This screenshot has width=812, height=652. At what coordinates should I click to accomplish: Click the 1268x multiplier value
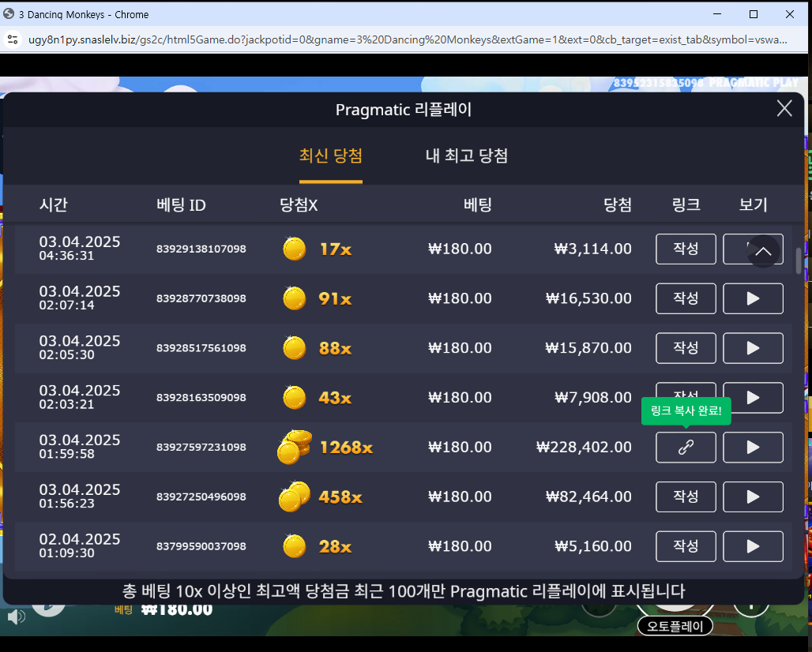[347, 448]
